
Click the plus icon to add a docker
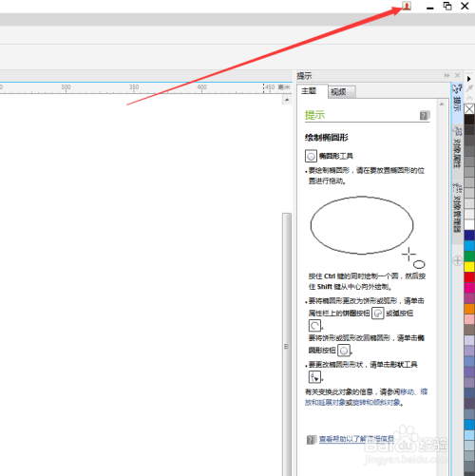pyautogui.click(x=457, y=260)
